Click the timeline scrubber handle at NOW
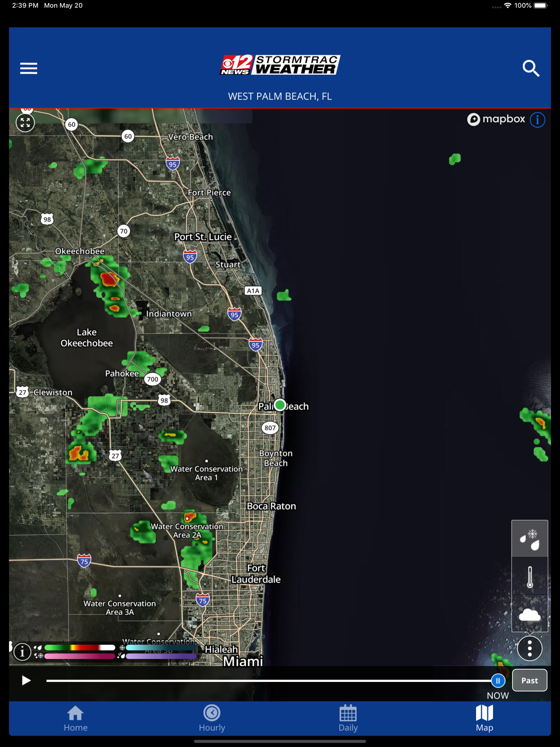The image size is (560, 747). coord(497,681)
